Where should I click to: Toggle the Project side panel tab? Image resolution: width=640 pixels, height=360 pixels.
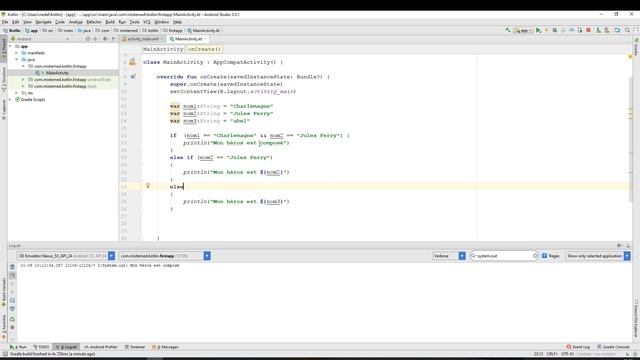pos(4,49)
